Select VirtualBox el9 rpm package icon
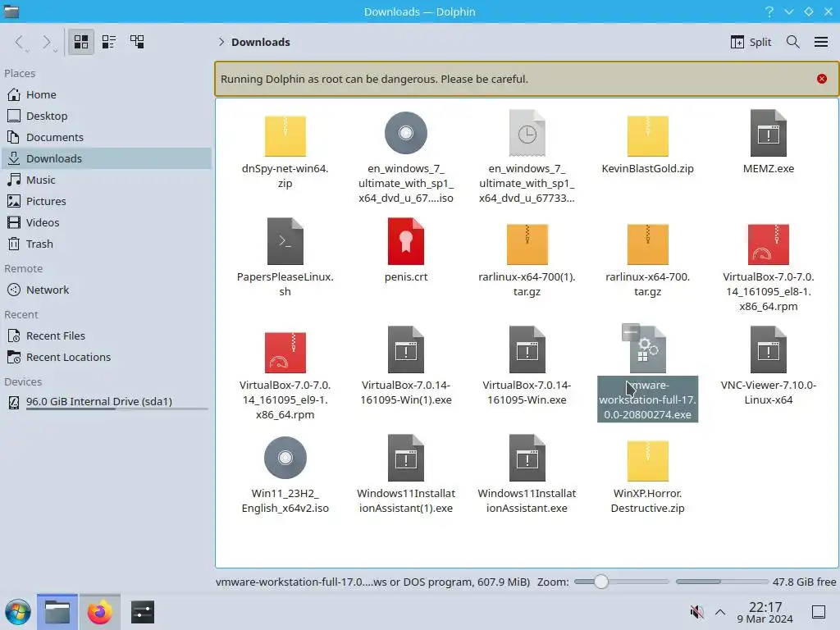This screenshot has height=630, width=840. coord(285,352)
